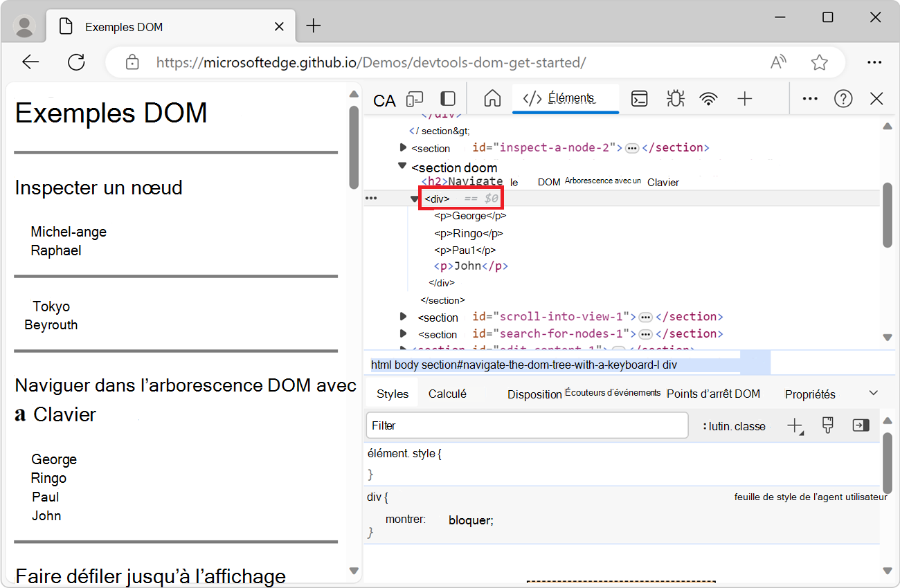900x588 pixels.
Task: Click the lock icon in address bar
Action: click(x=132, y=62)
